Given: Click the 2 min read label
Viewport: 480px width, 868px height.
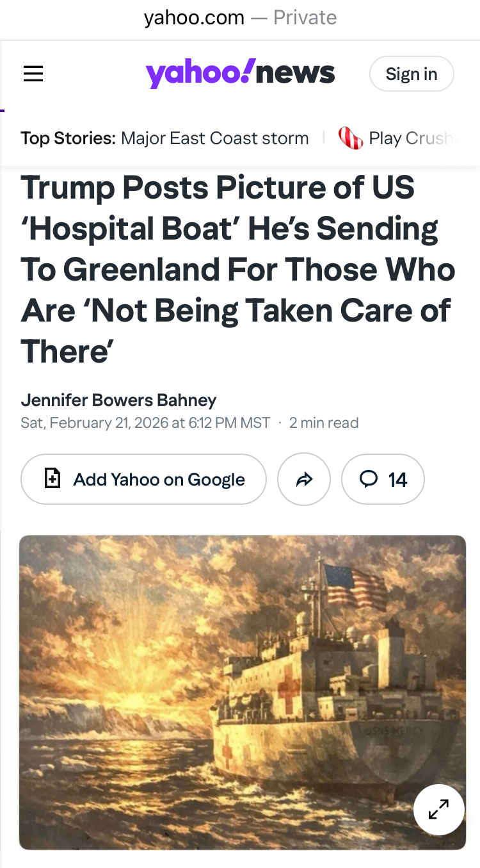Looking at the screenshot, I should [324, 423].
